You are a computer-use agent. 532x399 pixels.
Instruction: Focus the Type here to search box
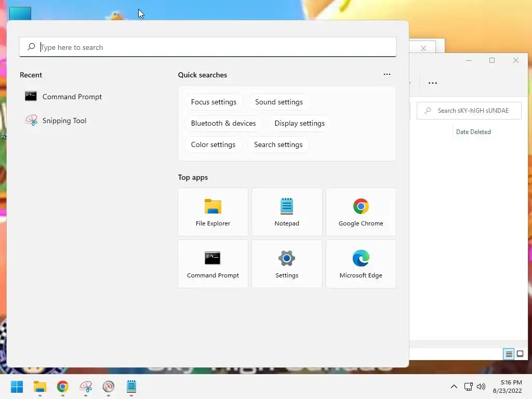tap(208, 47)
